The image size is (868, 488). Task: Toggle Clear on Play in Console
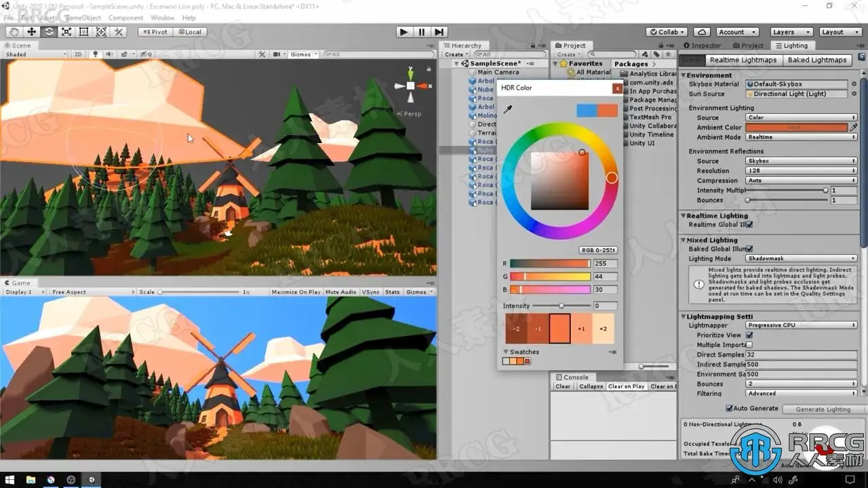626,386
